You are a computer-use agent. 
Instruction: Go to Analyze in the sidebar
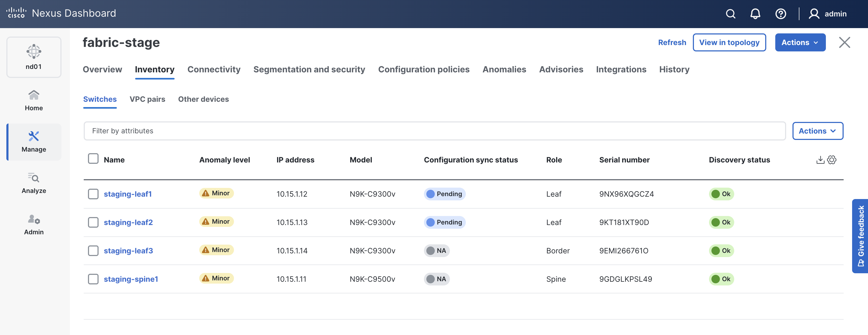click(34, 183)
